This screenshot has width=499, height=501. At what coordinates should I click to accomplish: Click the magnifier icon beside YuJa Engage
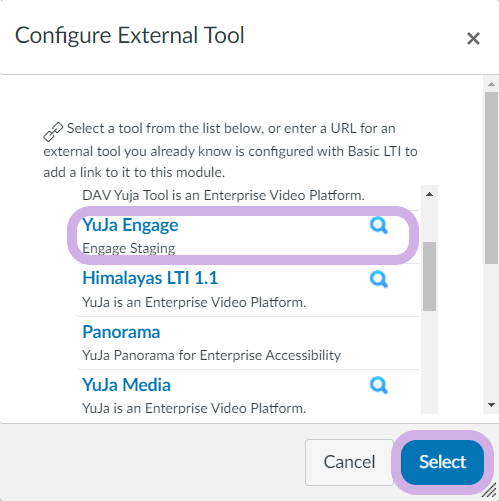click(379, 226)
